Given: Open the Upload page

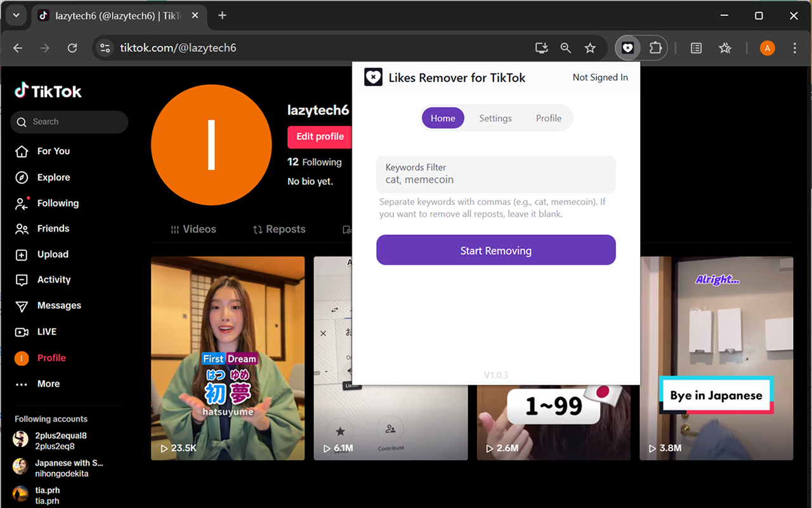Looking at the screenshot, I should (x=41, y=254).
